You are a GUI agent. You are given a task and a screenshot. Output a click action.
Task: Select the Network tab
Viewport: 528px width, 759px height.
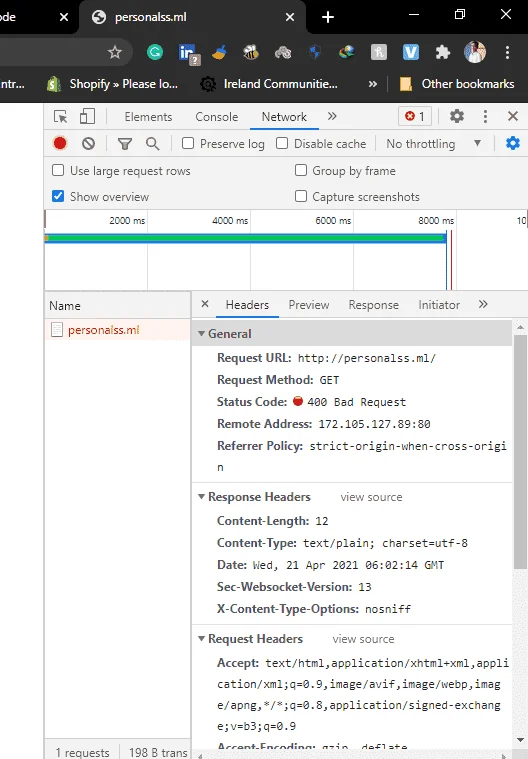pyautogui.click(x=284, y=117)
